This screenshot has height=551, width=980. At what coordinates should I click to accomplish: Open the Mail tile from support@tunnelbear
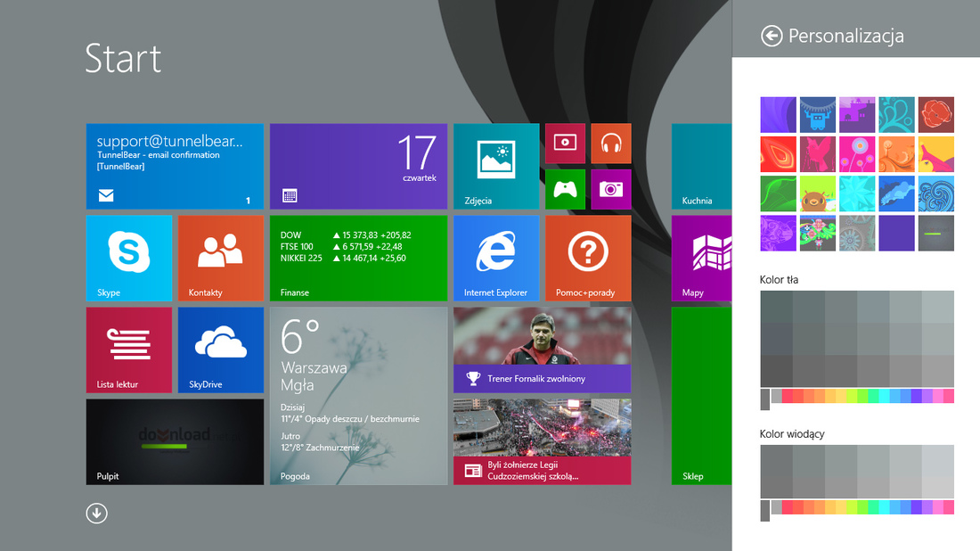click(x=175, y=167)
